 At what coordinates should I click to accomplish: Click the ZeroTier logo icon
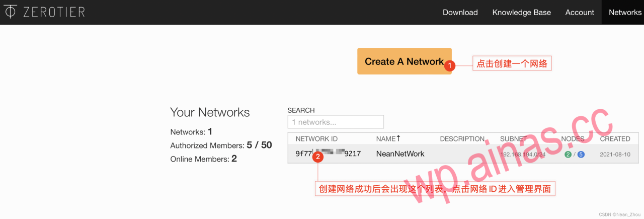pos(10,12)
